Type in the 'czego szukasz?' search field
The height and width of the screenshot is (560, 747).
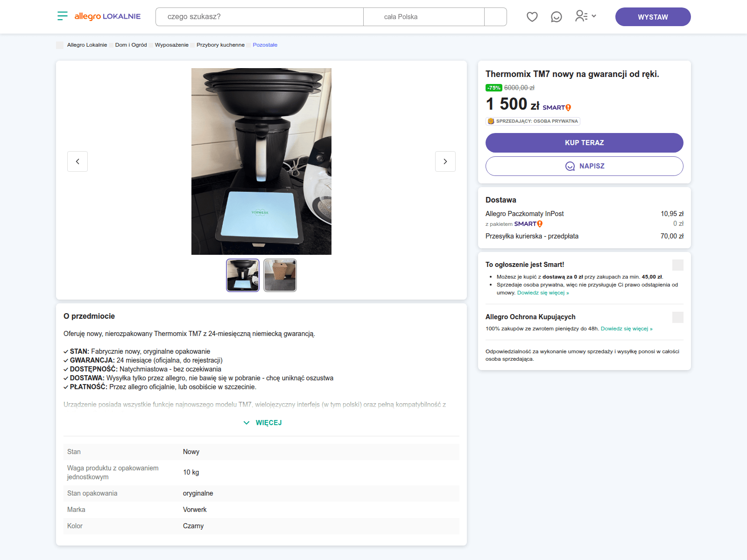[259, 17]
